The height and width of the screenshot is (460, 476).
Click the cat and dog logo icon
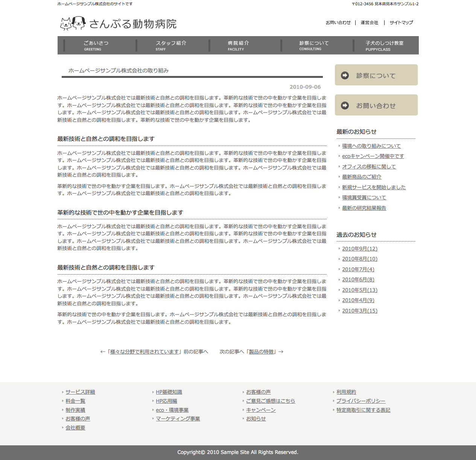[x=73, y=23]
